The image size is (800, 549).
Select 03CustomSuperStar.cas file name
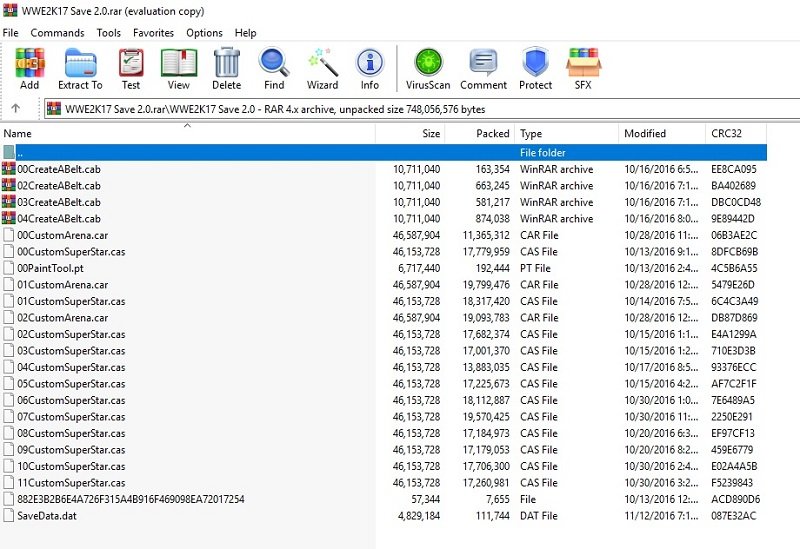click(71, 351)
